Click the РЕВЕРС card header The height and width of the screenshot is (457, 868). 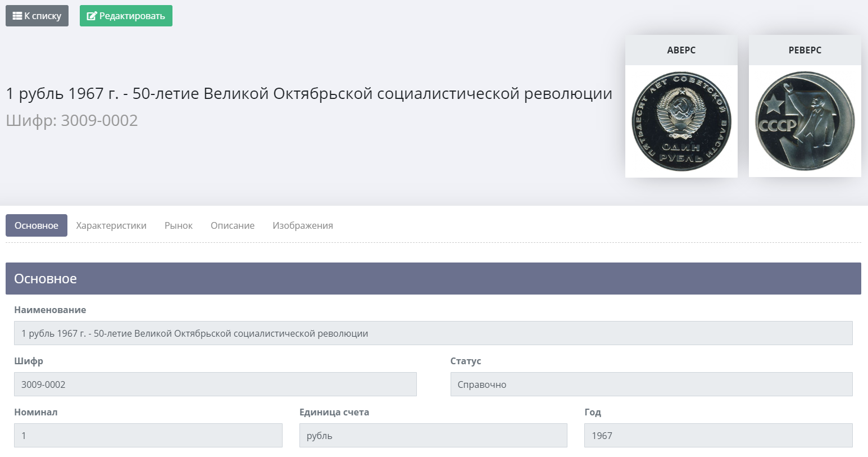tap(805, 50)
